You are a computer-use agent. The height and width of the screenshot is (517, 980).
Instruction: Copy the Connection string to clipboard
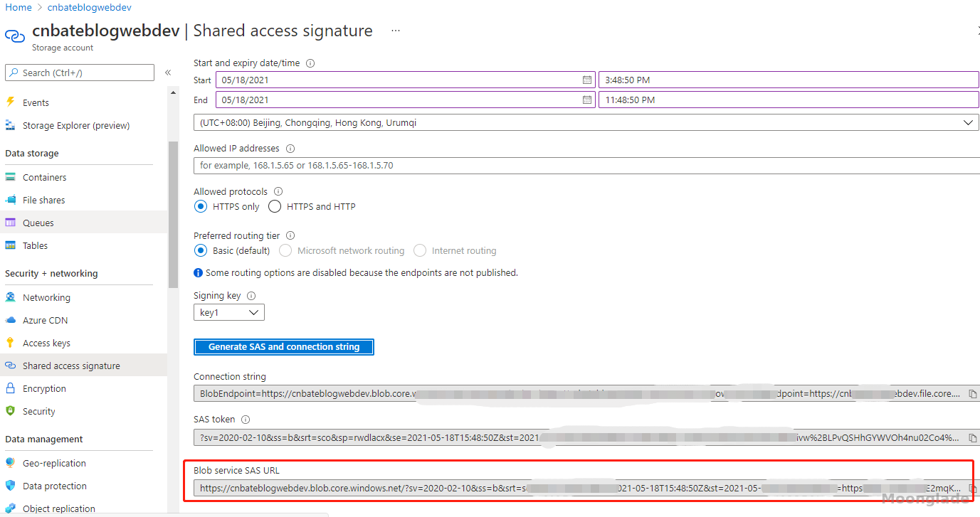[x=973, y=393]
